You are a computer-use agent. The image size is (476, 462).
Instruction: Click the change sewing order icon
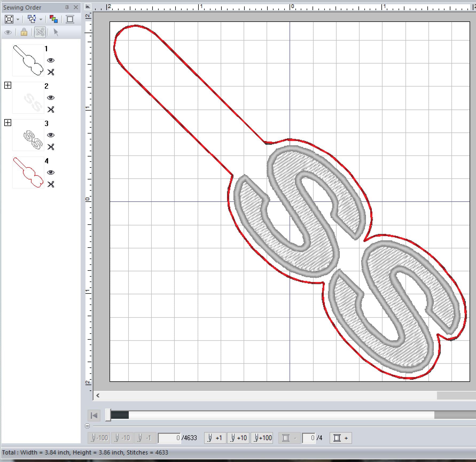(32, 19)
